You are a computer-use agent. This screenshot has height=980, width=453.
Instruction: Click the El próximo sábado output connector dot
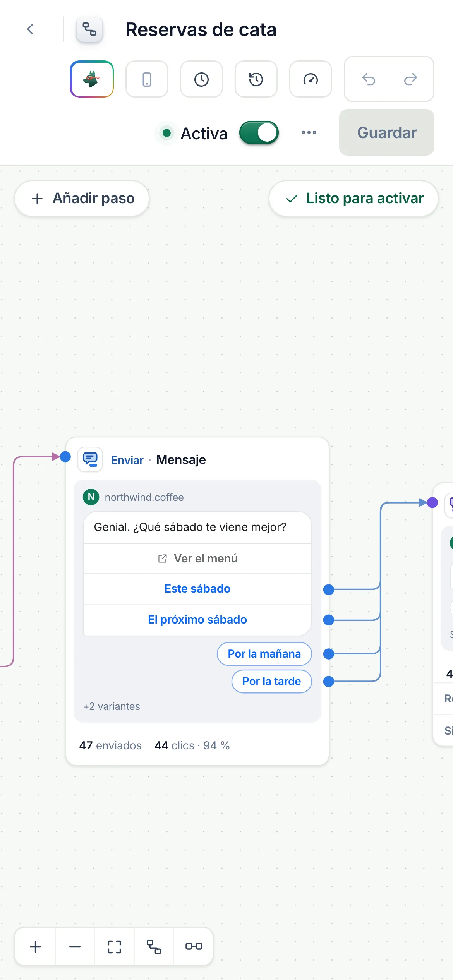click(329, 620)
